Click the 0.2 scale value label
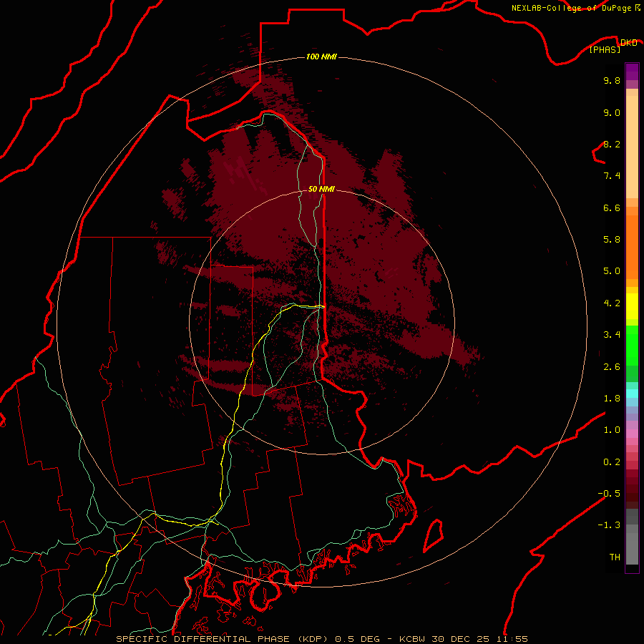This screenshot has height=644, width=644. [612, 462]
